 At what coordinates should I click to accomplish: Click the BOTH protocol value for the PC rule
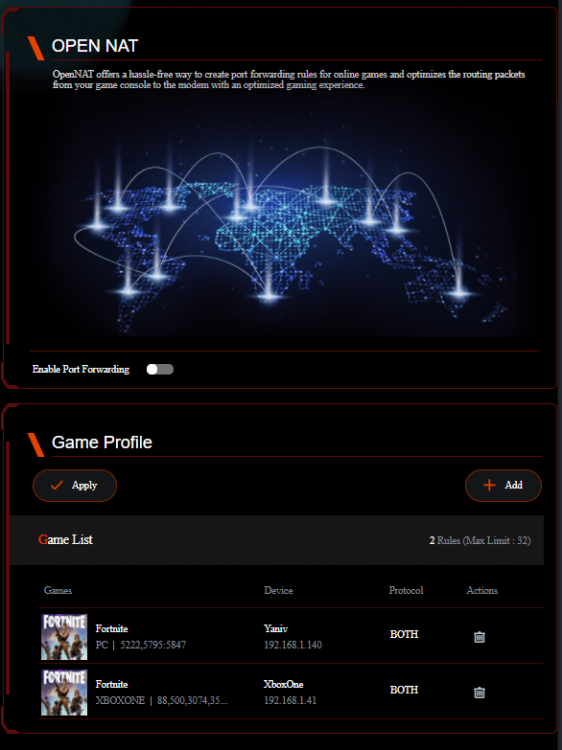(404, 634)
